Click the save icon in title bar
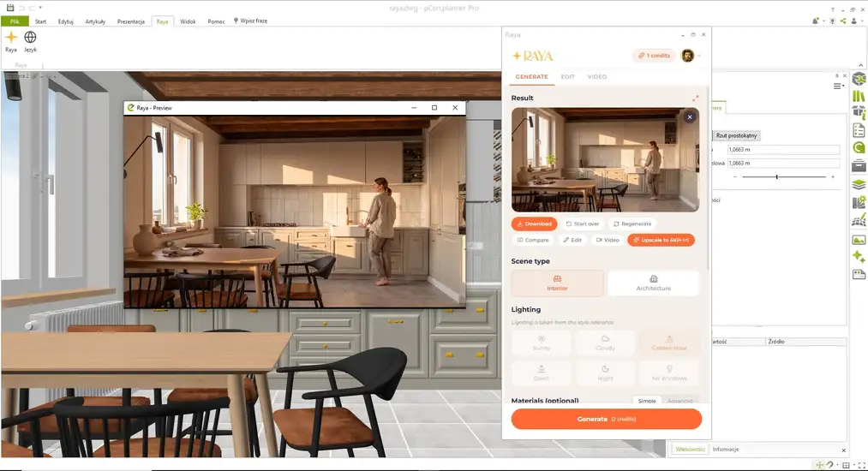 click(x=10, y=8)
